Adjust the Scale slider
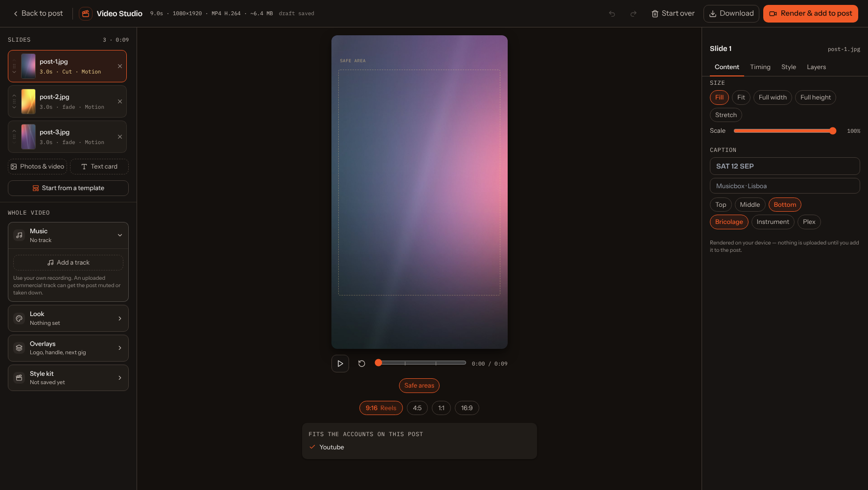868x490 pixels. tap(785, 131)
